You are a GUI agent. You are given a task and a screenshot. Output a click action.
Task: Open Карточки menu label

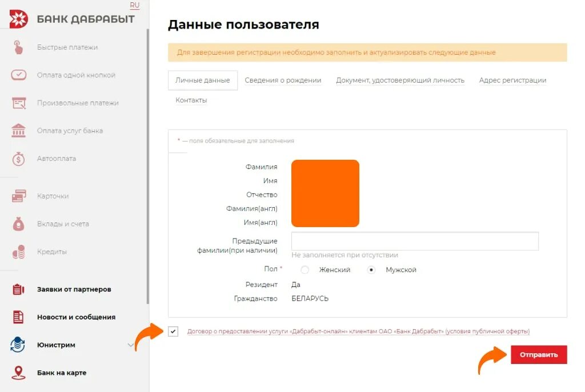pyautogui.click(x=53, y=196)
